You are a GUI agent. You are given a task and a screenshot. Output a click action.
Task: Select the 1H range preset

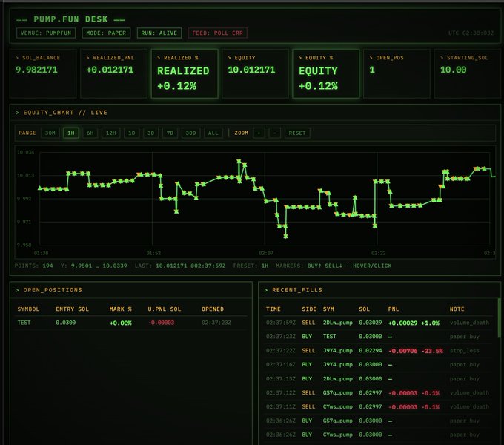[71, 133]
